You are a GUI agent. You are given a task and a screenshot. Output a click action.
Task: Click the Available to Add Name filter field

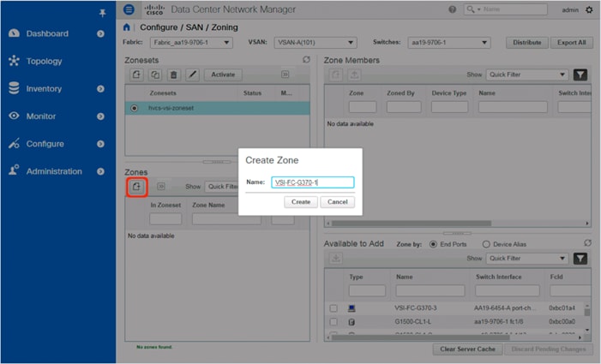pyautogui.click(x=430, y=290)
